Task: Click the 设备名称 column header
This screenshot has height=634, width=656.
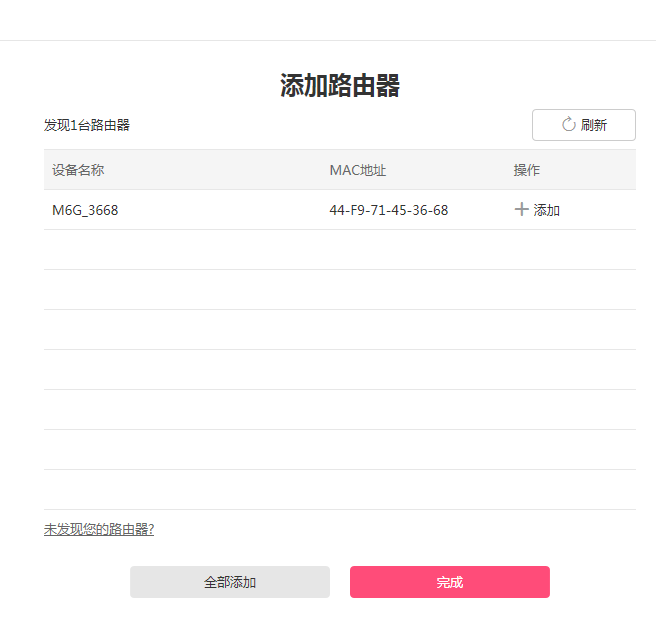Action: pyautogui.click(x=78, y=170)
